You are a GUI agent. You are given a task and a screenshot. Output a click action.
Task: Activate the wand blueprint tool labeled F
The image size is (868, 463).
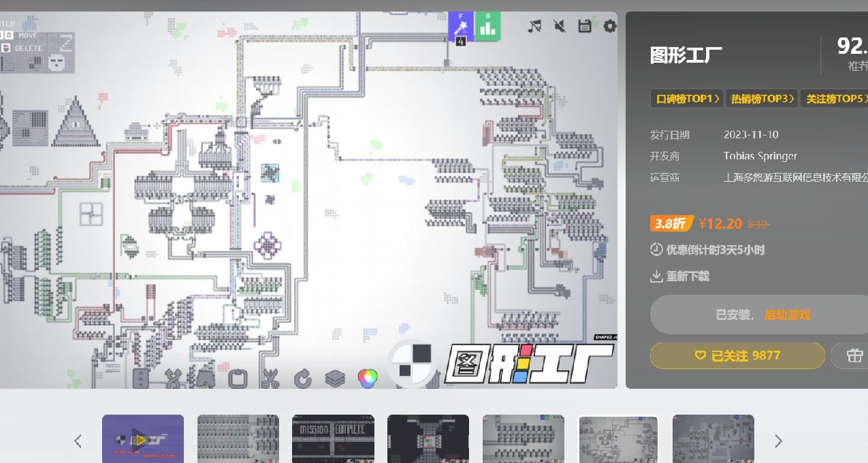pos(461,26)
